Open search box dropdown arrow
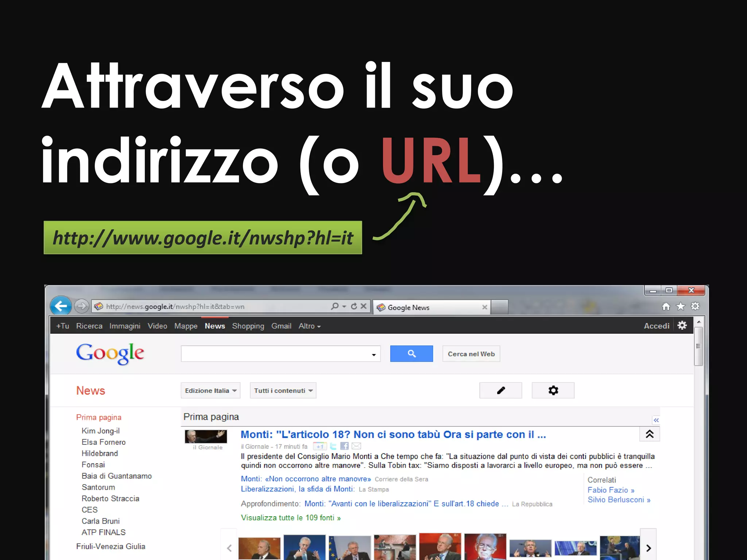The height and width of the screenshot is (560, 747). [374, 355]
